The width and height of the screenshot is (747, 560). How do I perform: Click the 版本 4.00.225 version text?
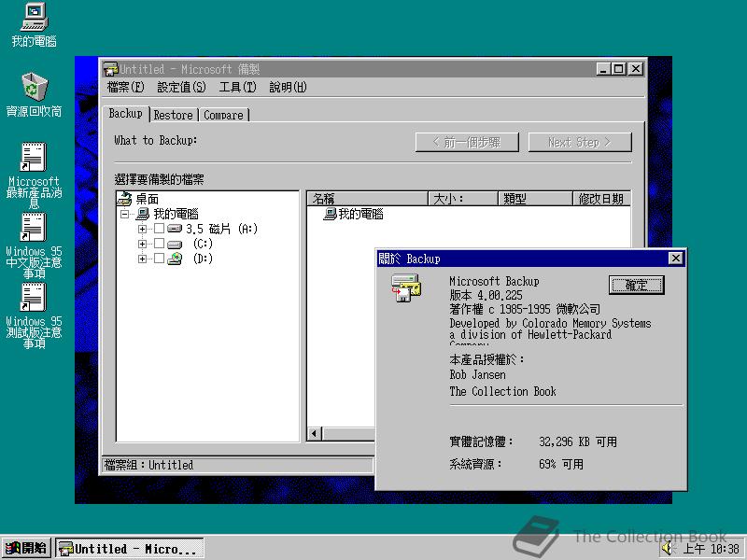[x=486, y=295]
